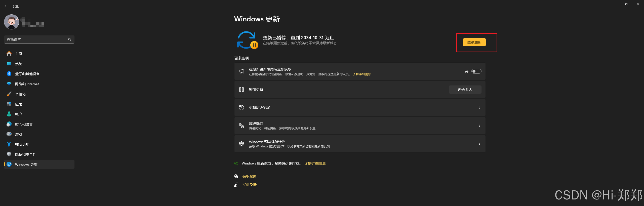Select Windows 更新 in the sidebar
The height and width of the screenshot is (206, 644).
pos(39,164)
